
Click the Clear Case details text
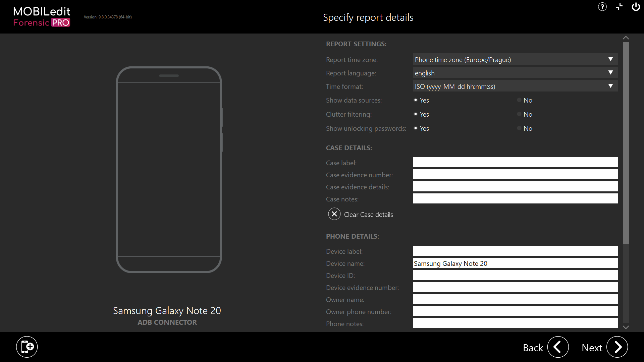pos(368,215)
